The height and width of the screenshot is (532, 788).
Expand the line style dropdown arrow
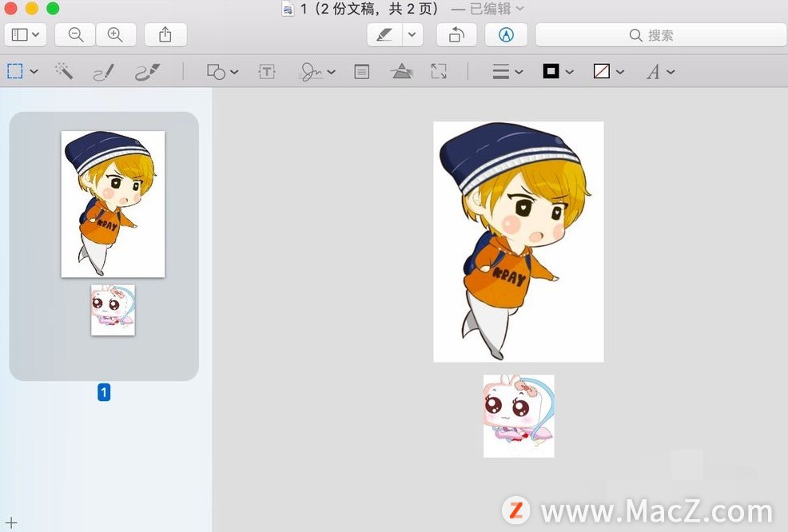click(x=519, y=72)
